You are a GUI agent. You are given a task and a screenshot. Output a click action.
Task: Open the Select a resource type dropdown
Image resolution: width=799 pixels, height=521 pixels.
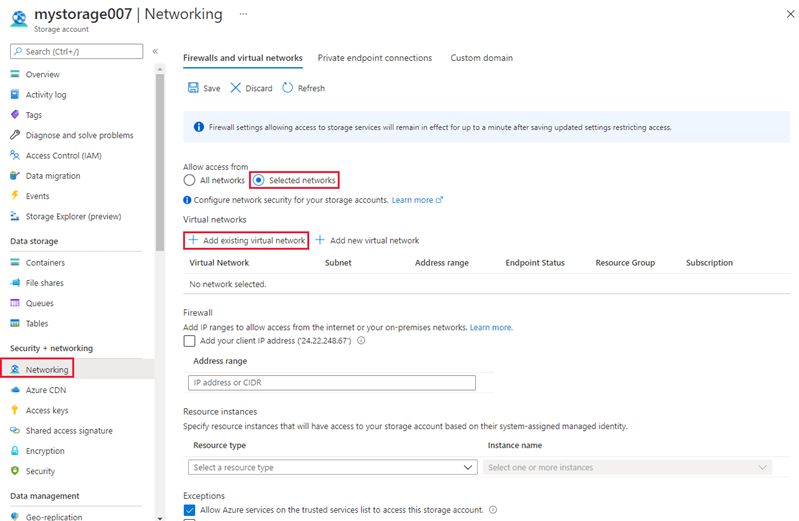(332, 467)
